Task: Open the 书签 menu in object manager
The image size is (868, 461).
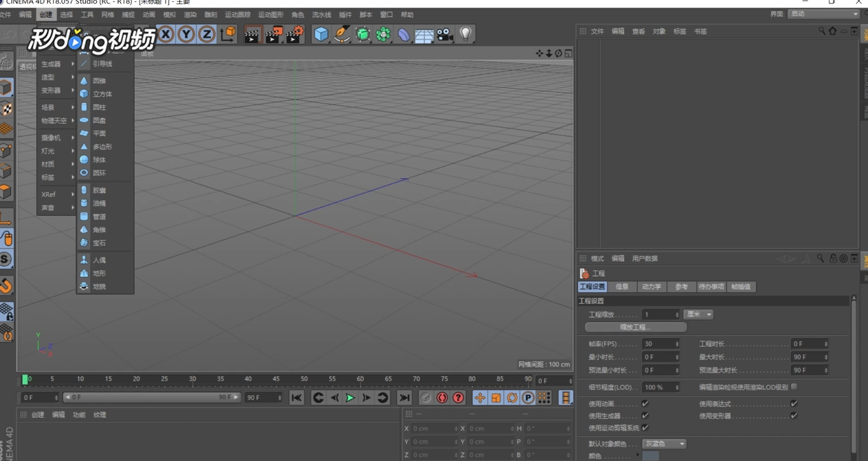Action: click(700, 31)
